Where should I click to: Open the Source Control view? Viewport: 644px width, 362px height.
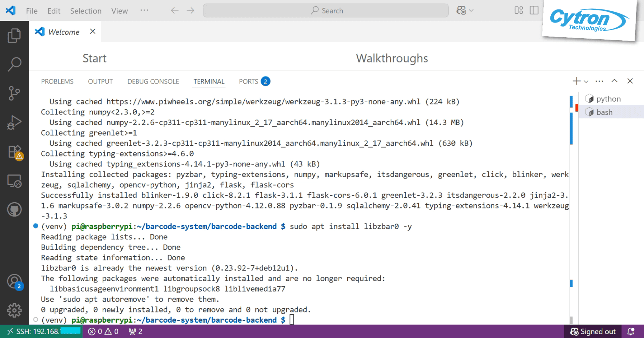(x=14, y=93)
